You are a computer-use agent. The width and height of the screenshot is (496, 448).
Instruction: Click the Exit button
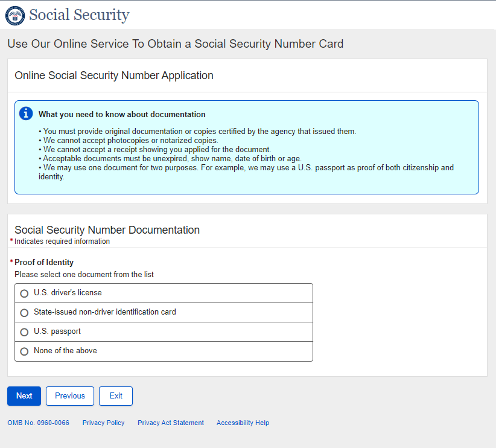click(116, 396)
